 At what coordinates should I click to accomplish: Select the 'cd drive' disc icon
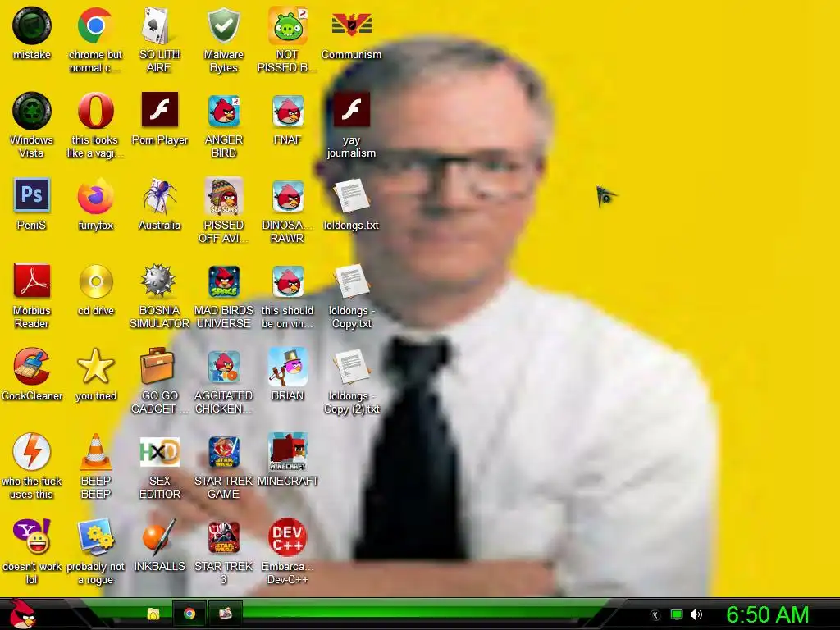coord(96,281)
